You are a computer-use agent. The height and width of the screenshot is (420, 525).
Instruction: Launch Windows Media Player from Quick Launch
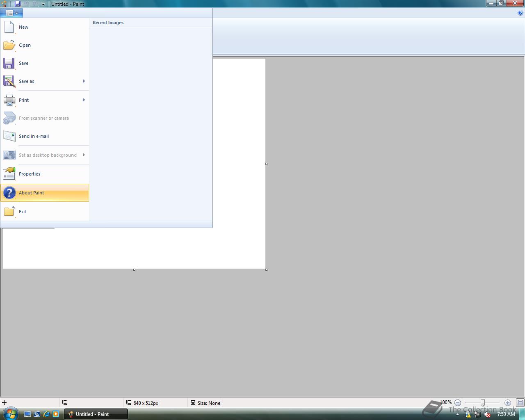56,414
